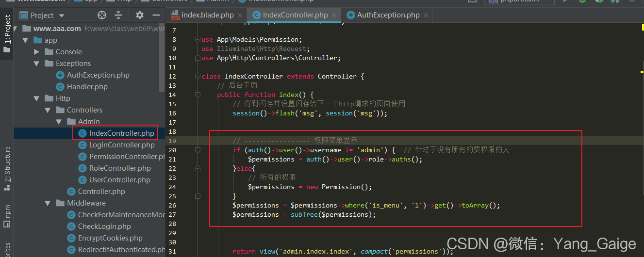Switch to the AuthException.php tab
The width and height of the screenshot is (644, 257).
point(388,15)
